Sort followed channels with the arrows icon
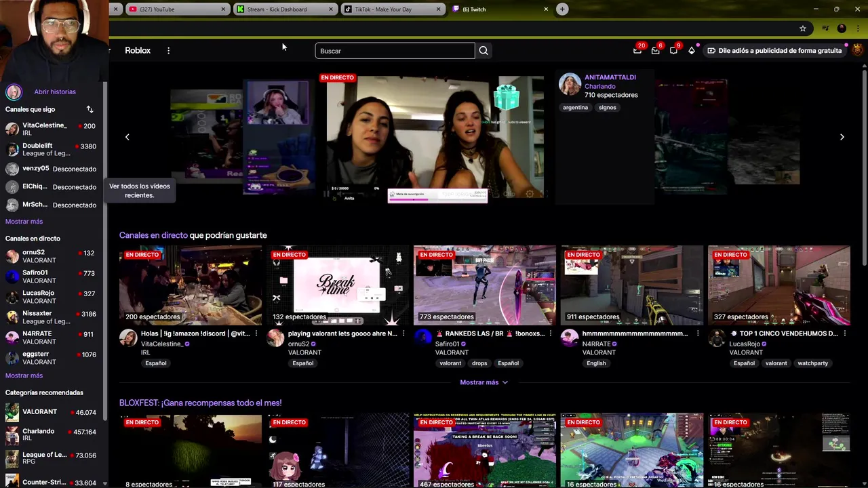 click(x=90, y=109)
